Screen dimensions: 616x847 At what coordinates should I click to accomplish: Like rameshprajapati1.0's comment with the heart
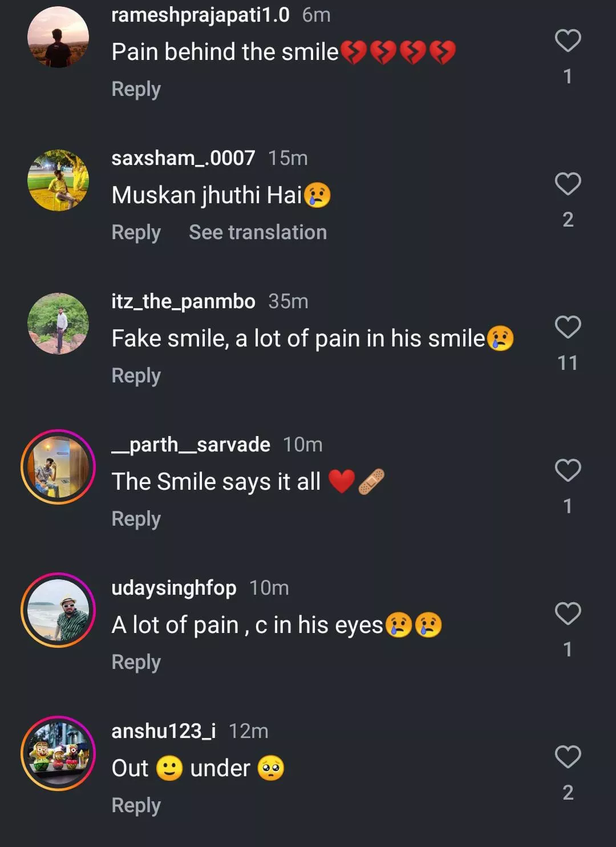pyautogui.click(x=568, y=41)
